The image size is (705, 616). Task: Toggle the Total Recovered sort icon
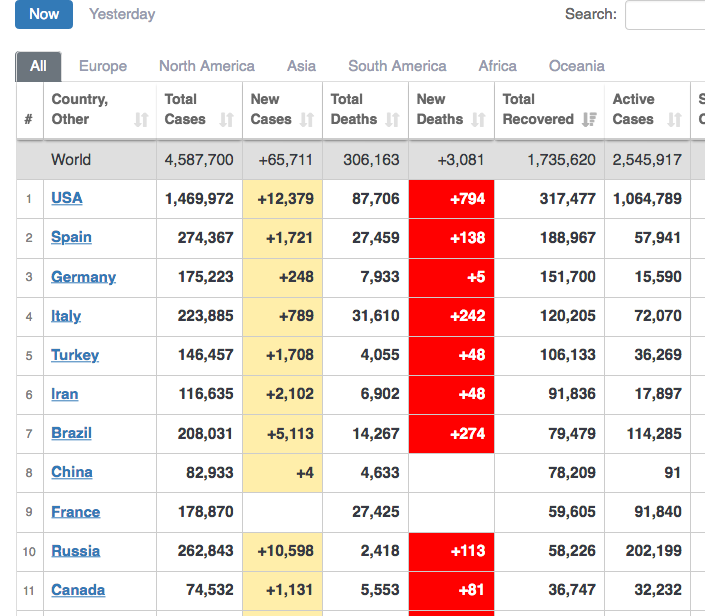click(x=589, y=120)
